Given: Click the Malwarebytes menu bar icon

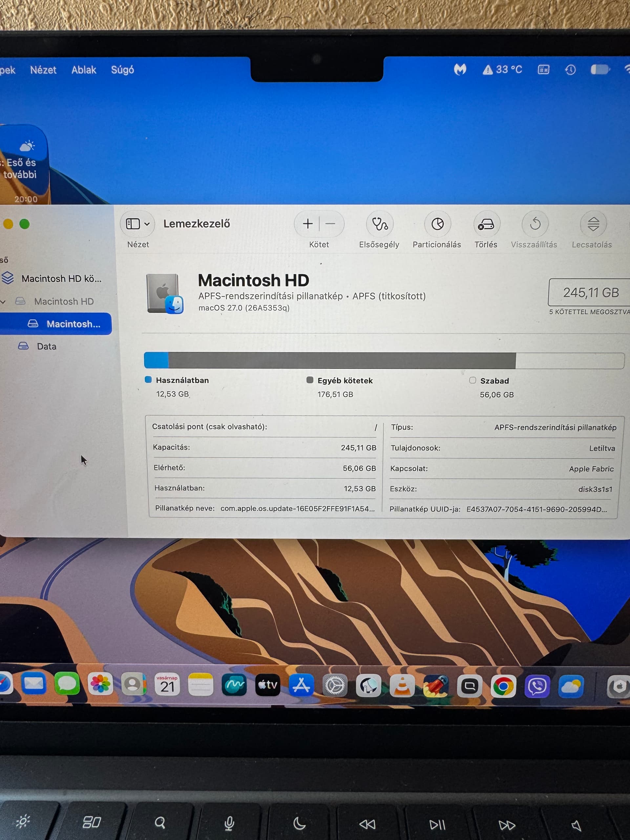Looking at the screenshot, I should point(460,70).
